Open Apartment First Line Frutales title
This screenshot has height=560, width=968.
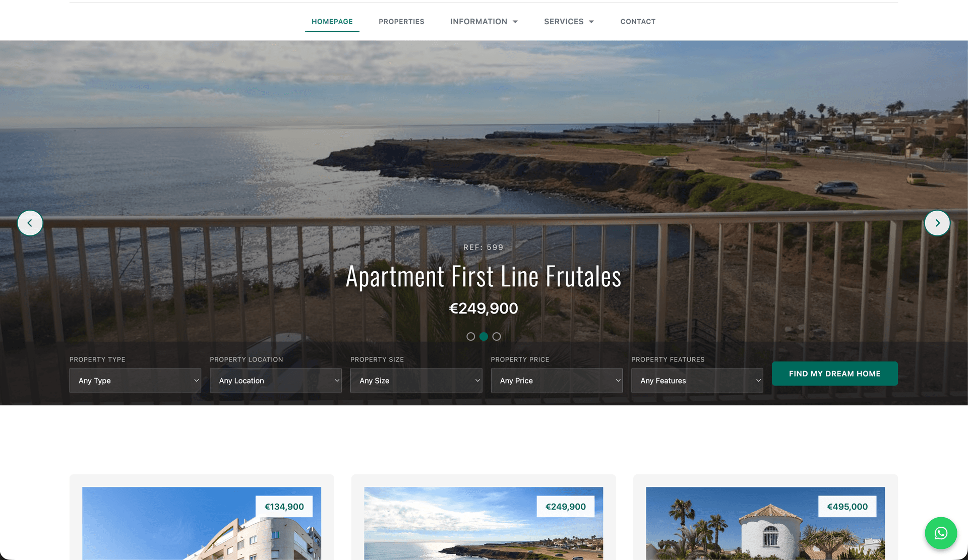coord(483,277)
